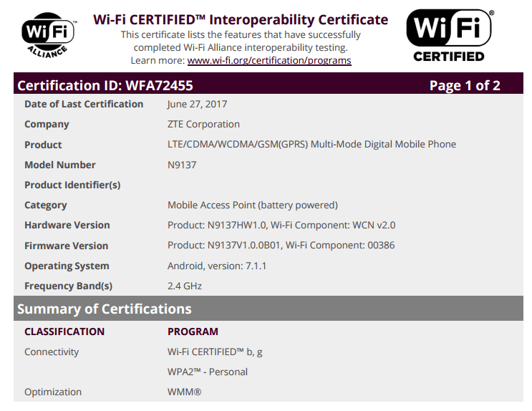This screenshot has width=532, height=411.
Task: Open the wi-fi.org certification programs link
Action: 269,61
